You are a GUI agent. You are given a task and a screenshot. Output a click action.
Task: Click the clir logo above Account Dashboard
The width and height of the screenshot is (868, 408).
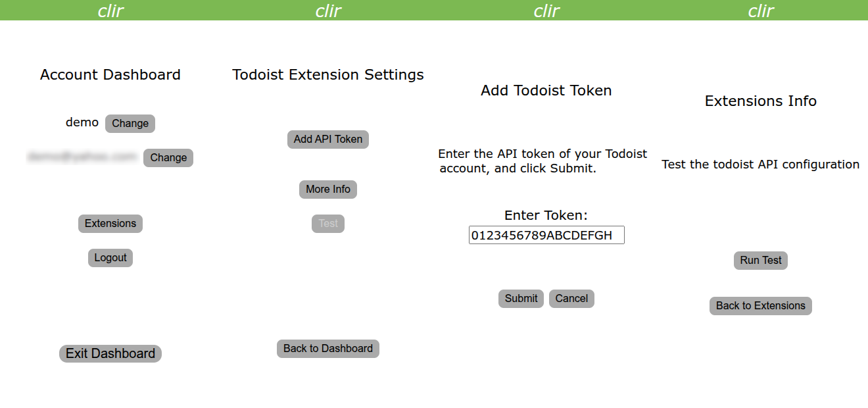click(x=110, y=11)
